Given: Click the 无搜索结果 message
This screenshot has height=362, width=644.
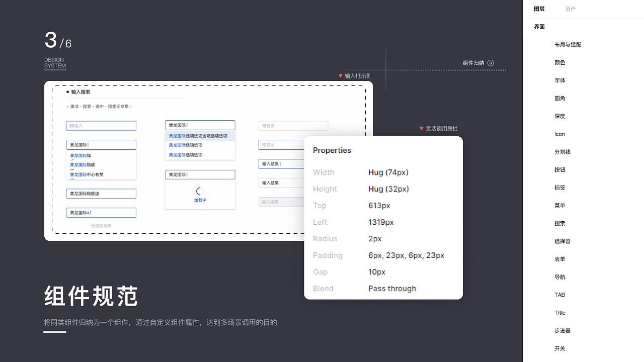Looking at the screenshot, I should coord(101,226).
